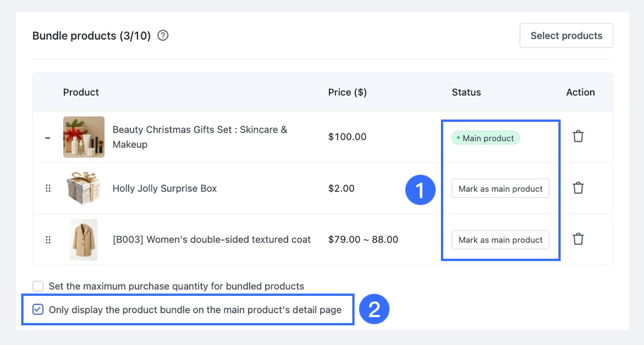Grab the drag handle for Women's textured coat

tap(48, 240)
